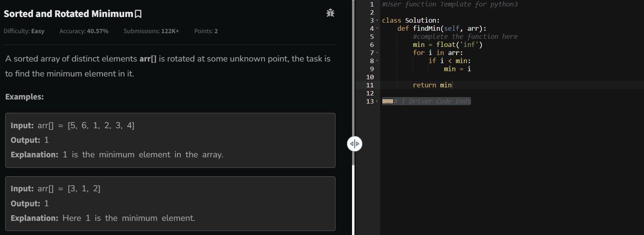Click line number 2 in the gutter

(371, 12)
